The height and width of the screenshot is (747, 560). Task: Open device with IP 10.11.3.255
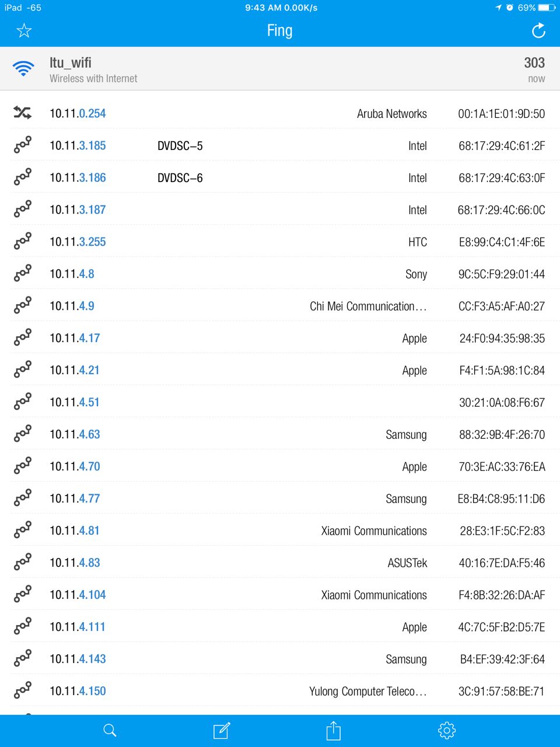click(78, 242)
